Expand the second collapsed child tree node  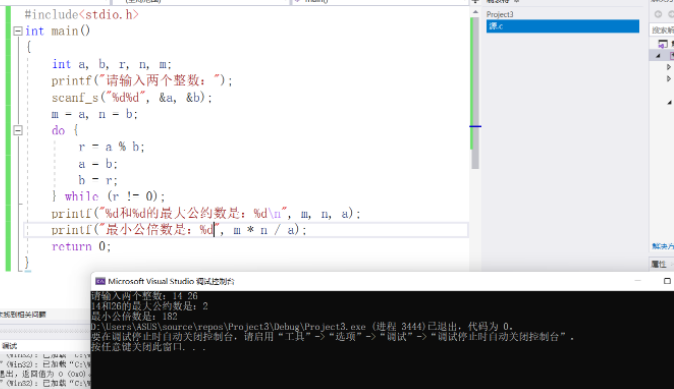(668, 79)
